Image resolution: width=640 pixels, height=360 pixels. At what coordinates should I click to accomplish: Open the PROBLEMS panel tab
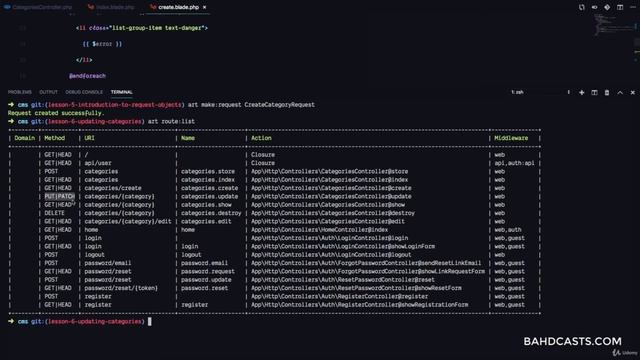(x=20, y=92)
